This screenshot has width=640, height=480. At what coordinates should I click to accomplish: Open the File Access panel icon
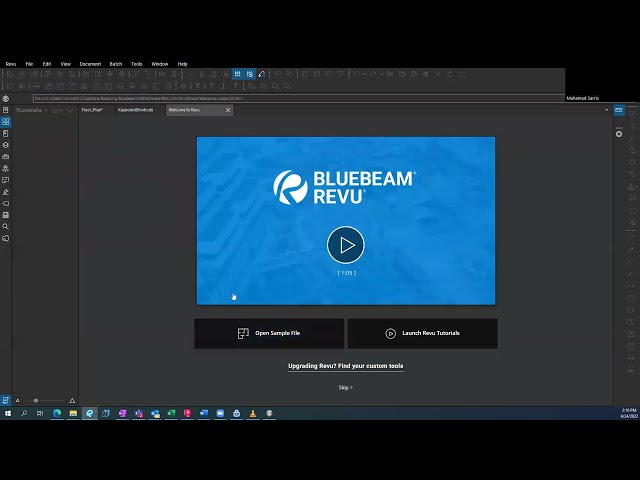6,110
